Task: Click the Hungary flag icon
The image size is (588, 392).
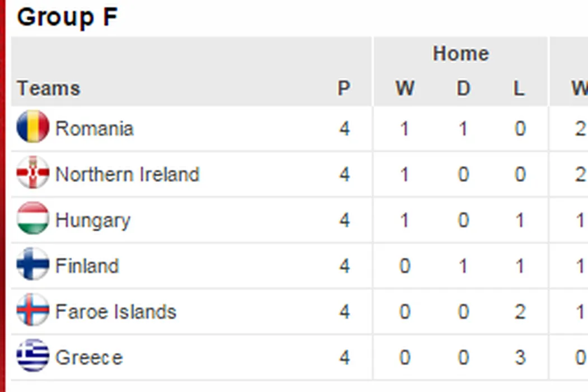Action: point(33,219)
